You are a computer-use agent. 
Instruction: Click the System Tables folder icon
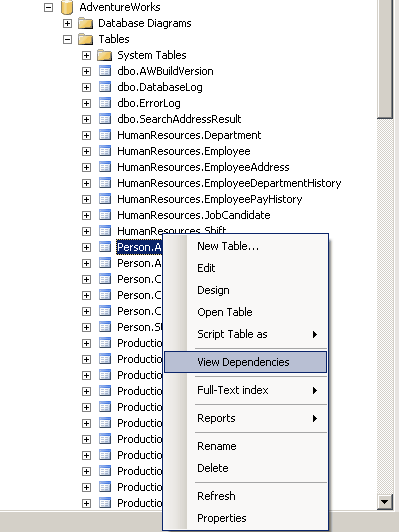pyautogui.click(x=104, y=55)
